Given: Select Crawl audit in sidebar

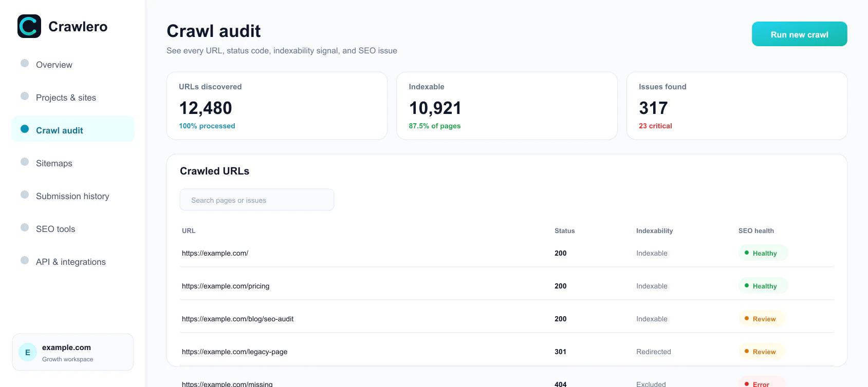Looking at the screenshot, I should tap(73, 130).
